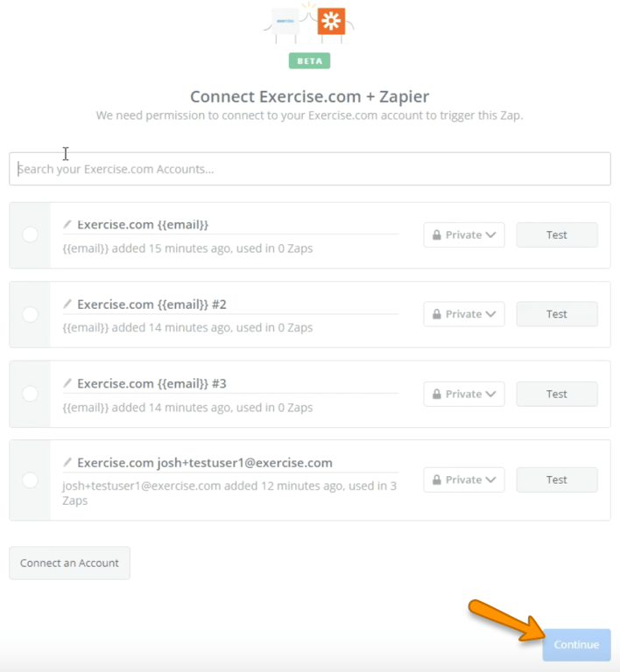
Task: Select the radio button for account #3
Action: 30,394
